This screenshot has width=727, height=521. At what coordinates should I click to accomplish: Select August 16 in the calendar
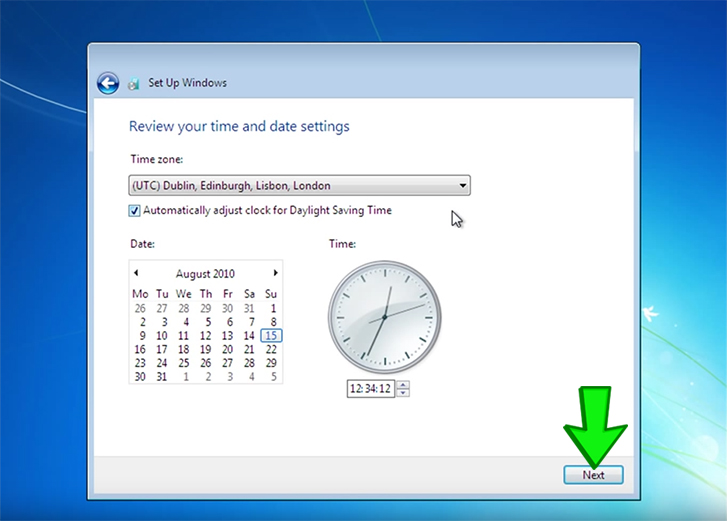140,349
